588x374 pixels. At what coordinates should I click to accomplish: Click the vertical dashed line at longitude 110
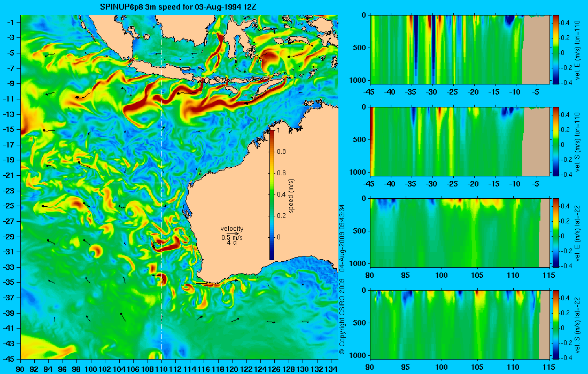tap(161, 188)
